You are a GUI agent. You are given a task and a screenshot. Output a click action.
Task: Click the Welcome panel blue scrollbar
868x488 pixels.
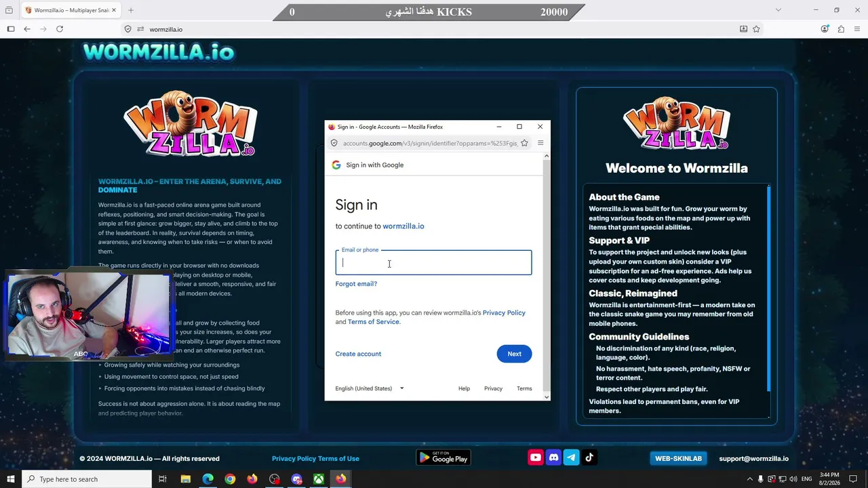click(768, 288)
